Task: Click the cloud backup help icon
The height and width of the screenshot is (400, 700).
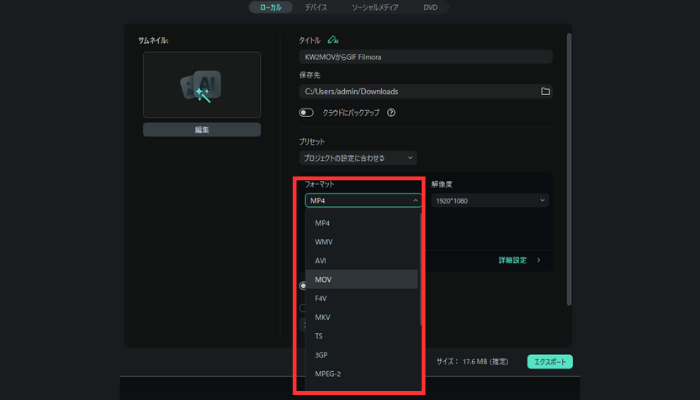Action: (x=391, y=112)
